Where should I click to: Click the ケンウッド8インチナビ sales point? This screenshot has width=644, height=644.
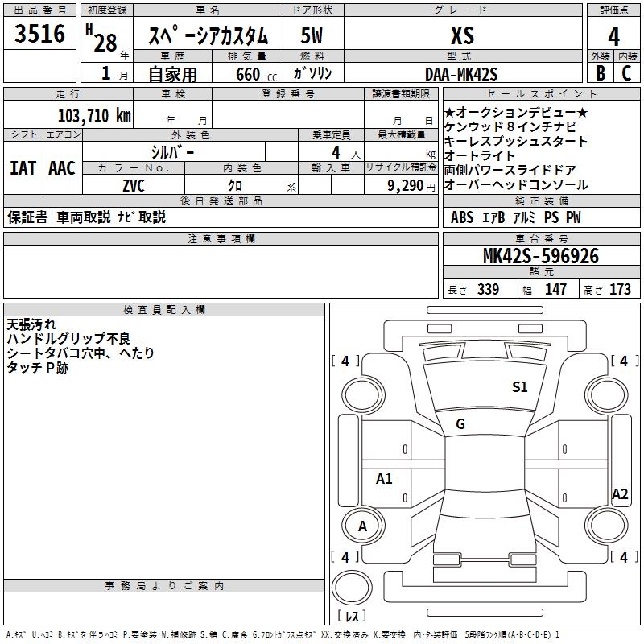click(x=510, y=127)
